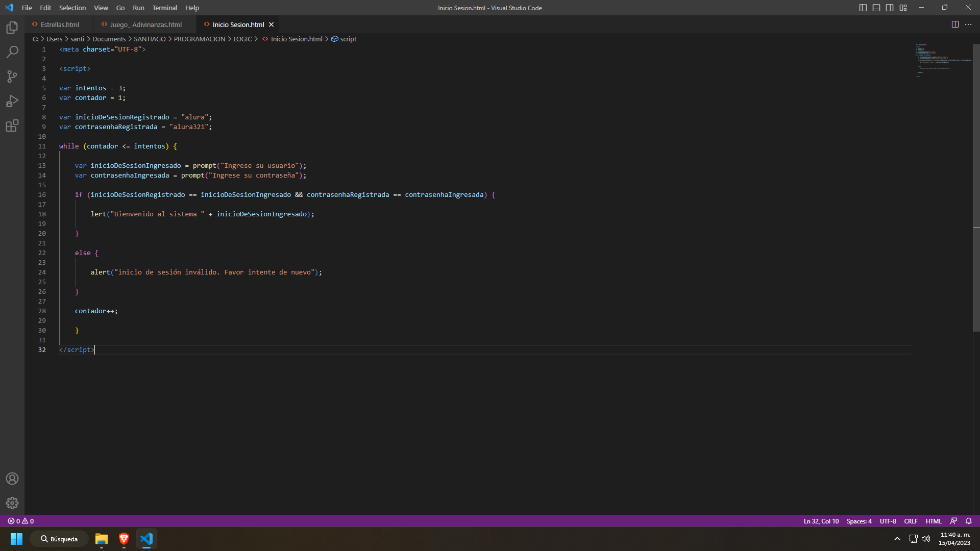Switch to the Estrellas.html tab

coord(59,24)
